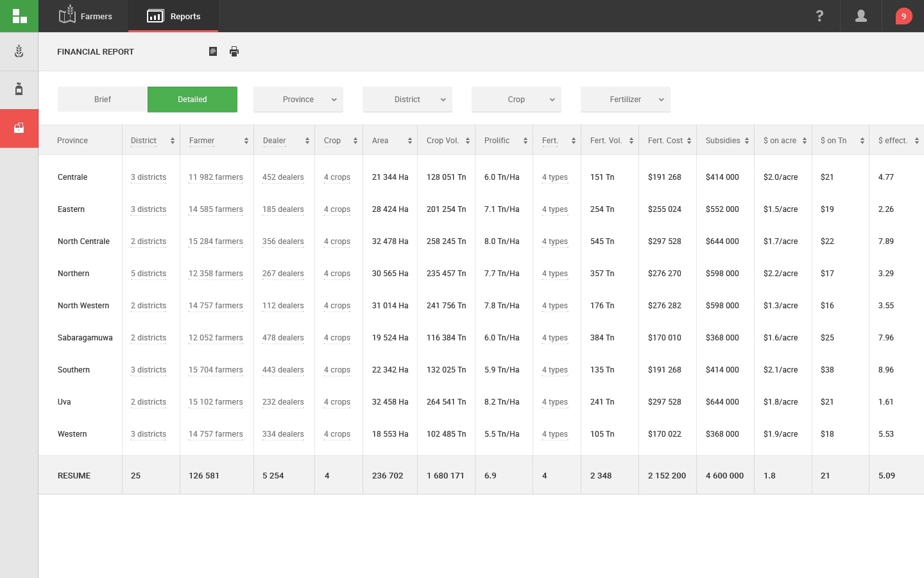924x578 pixels.
Task: Open the wheat crops sidebar icon
Action: (x=19, y=51)
